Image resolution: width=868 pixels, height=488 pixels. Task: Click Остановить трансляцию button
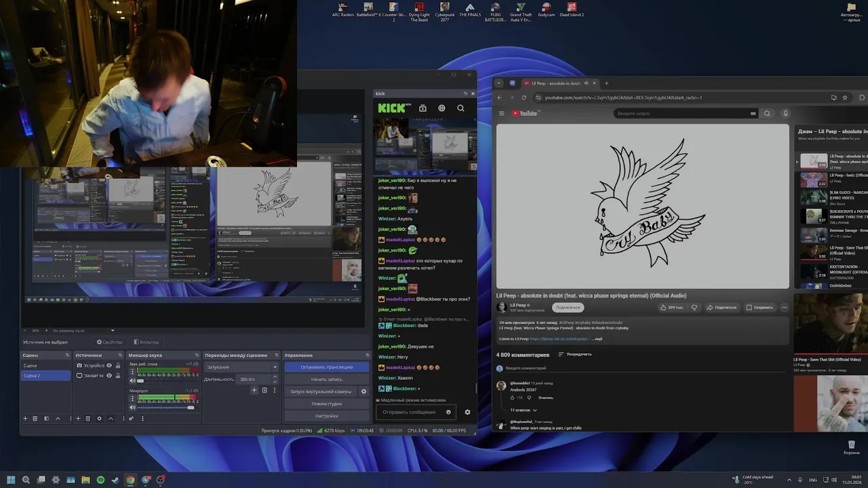[326, 367]
